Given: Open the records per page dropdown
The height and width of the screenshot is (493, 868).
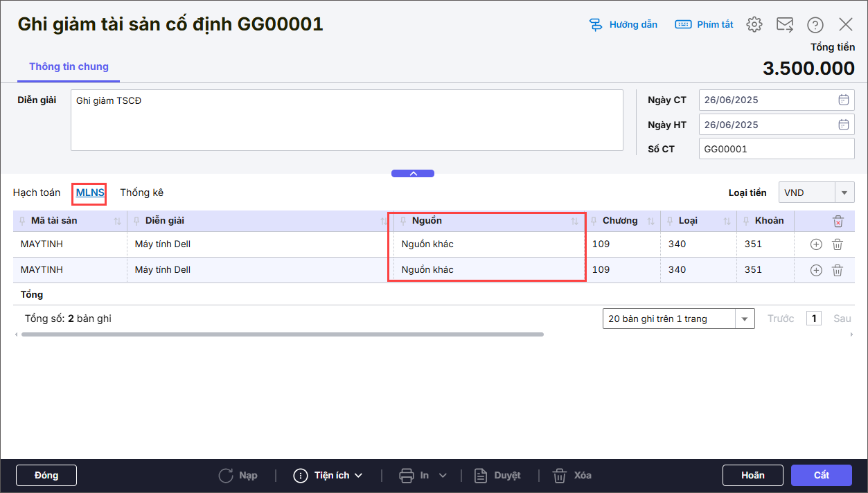Looking at the screenshot, I should pos(745,319).
